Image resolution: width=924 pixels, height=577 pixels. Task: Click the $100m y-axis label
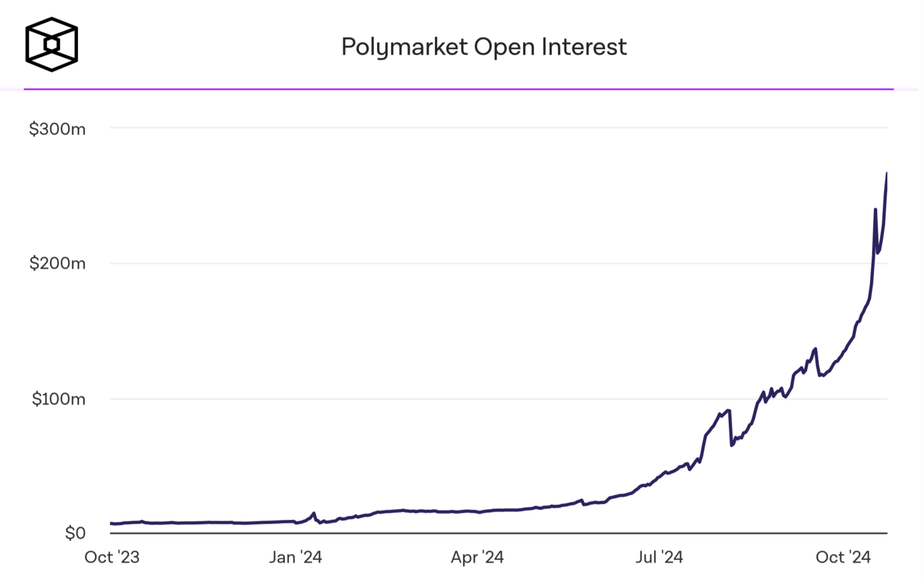58,399
